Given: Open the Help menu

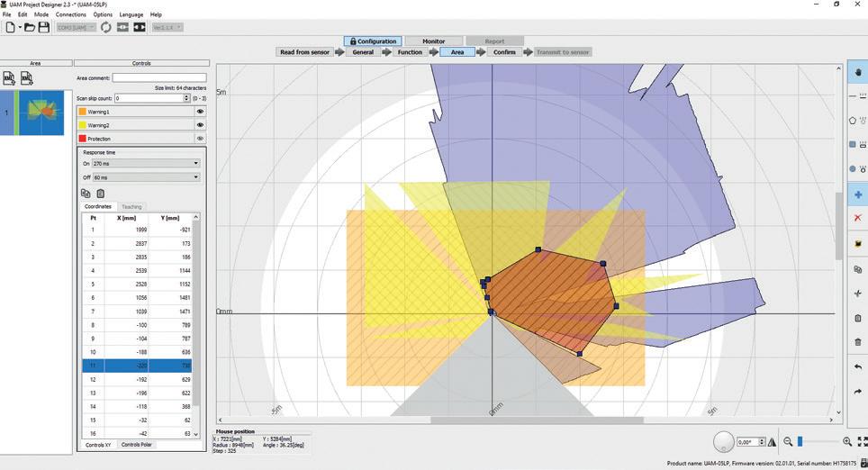Looking at the screenshot, I should click(x=156, y=14).
